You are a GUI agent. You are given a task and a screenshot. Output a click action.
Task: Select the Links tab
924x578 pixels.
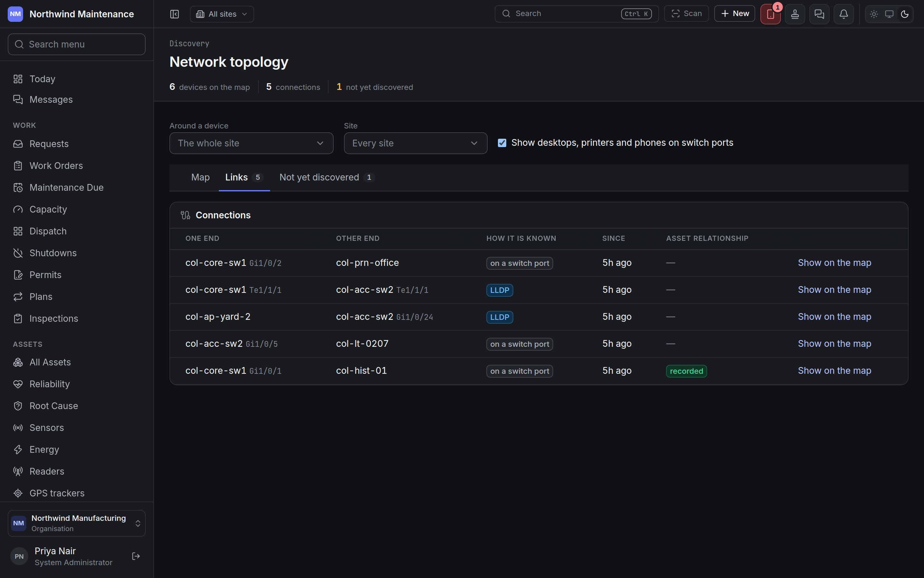[x=244, y=177]
